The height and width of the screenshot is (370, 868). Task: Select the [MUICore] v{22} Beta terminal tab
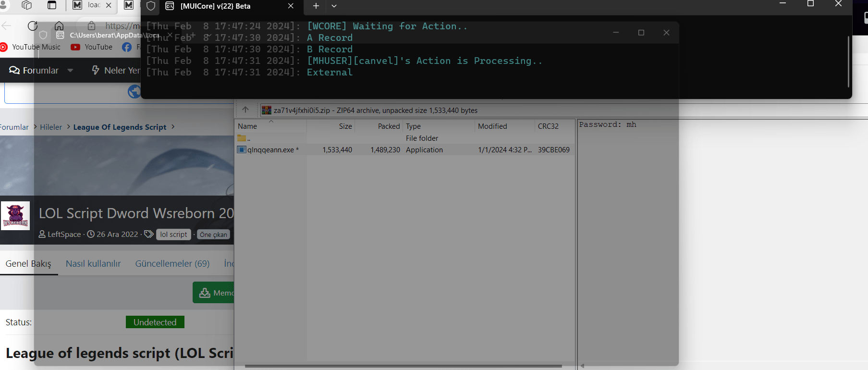coord(215,6)
